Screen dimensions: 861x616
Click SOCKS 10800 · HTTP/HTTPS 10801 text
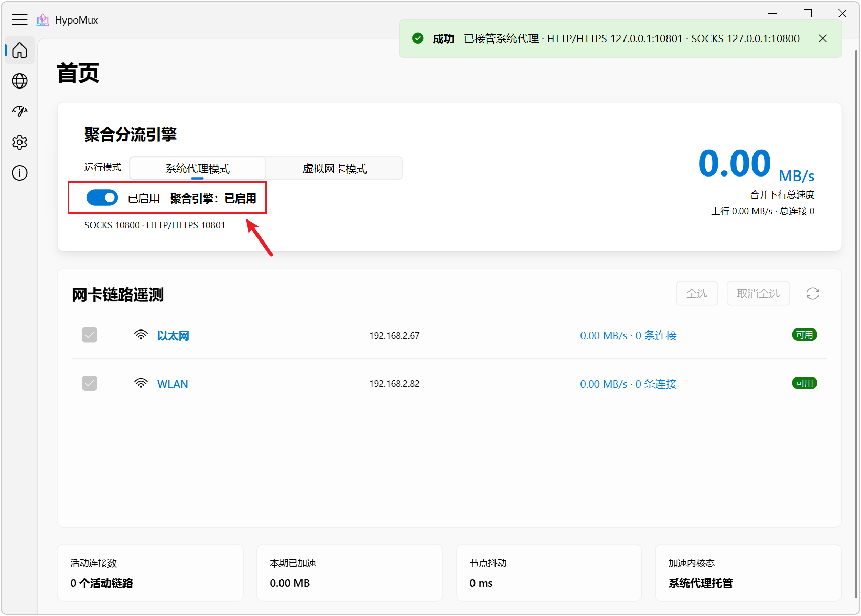click(x=155, y=225)
